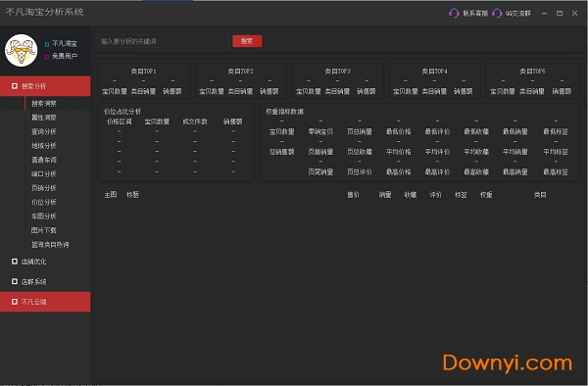This screenshot has height=386, width=588.
Task: Click the ram skull user avatar
Action: point(21,50)
